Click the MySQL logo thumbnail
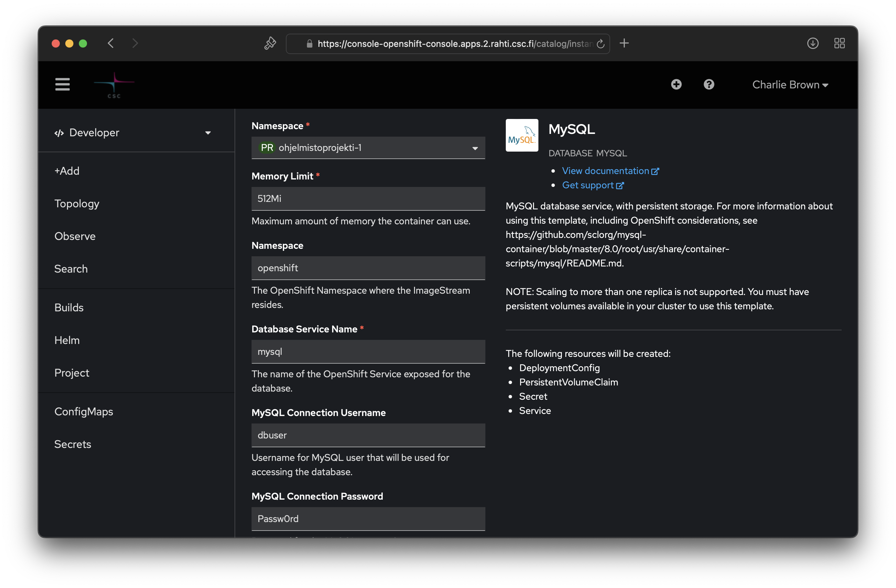 tap(521, 136)
